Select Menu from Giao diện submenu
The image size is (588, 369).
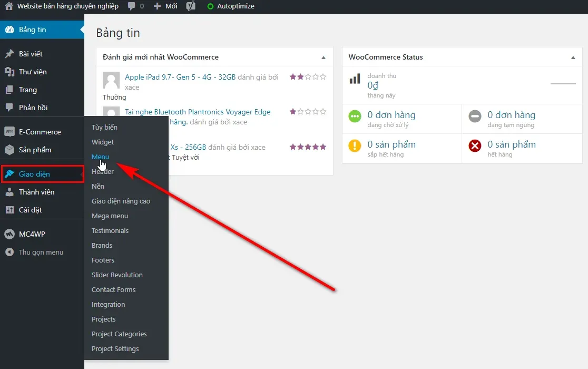[x=100, y=157]
